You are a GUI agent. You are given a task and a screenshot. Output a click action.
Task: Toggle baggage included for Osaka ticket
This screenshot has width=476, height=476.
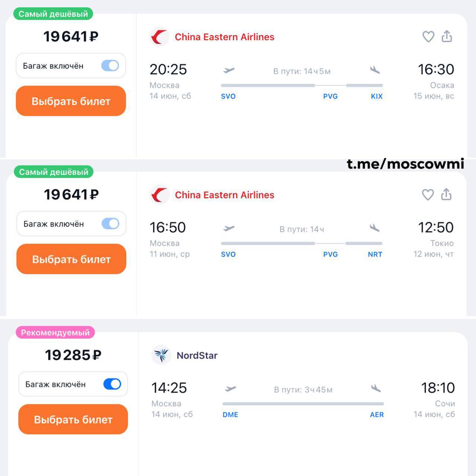[x=110, y=66]
